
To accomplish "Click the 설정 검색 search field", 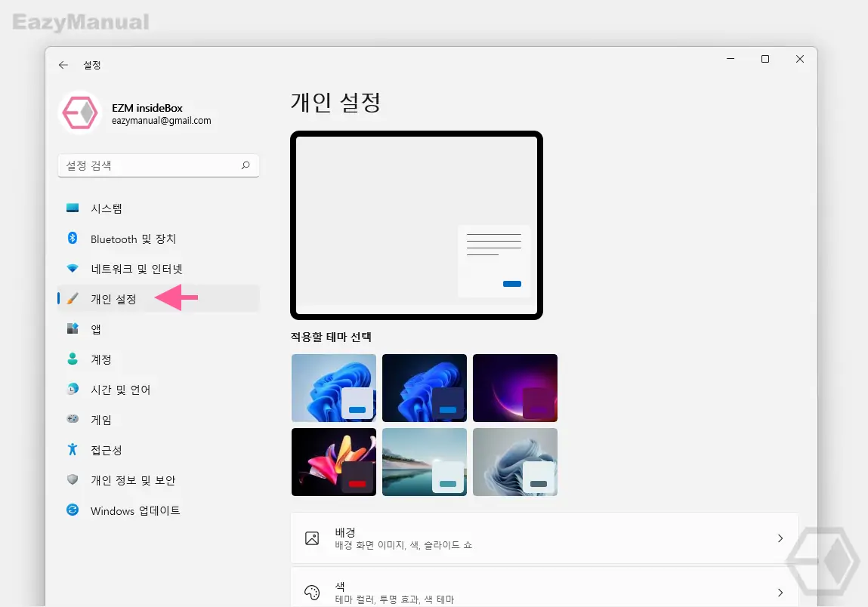I will point(159,165).
